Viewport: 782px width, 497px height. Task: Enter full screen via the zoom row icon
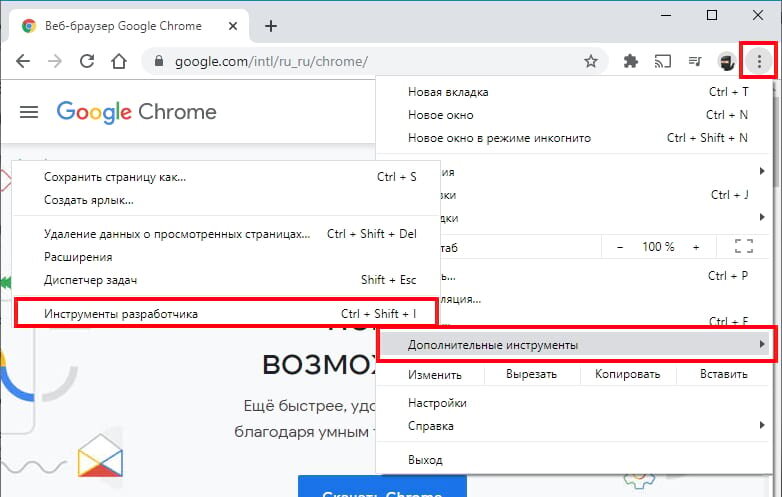(x=744, y=246)
